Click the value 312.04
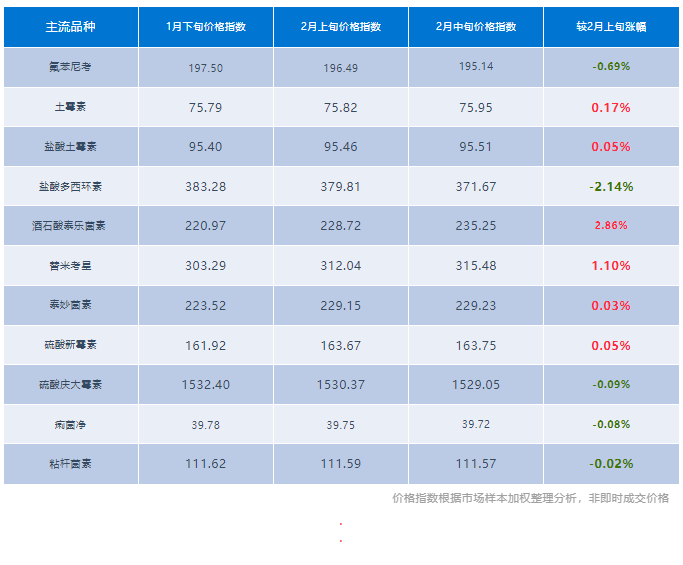The image size is (683, 565). pos(341,266)
